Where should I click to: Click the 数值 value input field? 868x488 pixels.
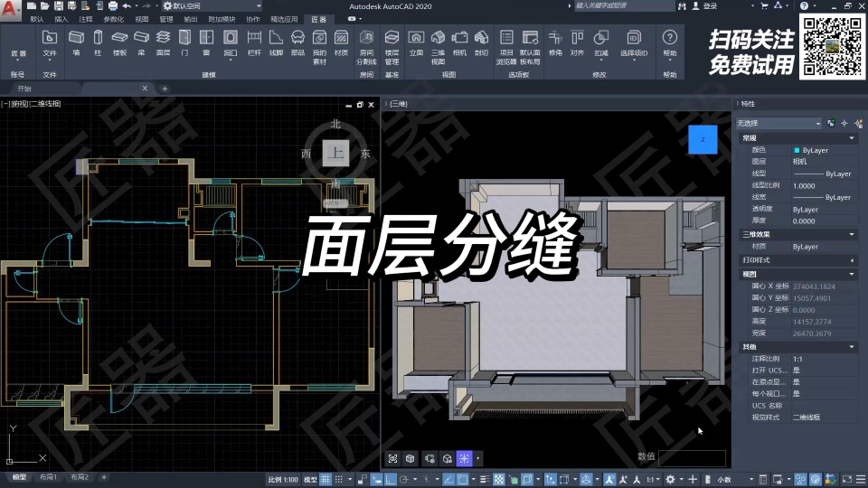pyautogui.click(x=692, y=457)
